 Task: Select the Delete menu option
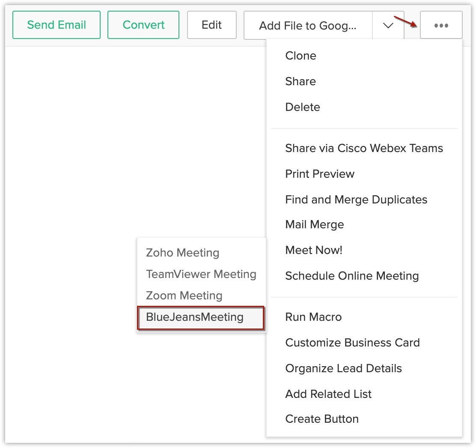pyautogui.click(x=303, y=107)
